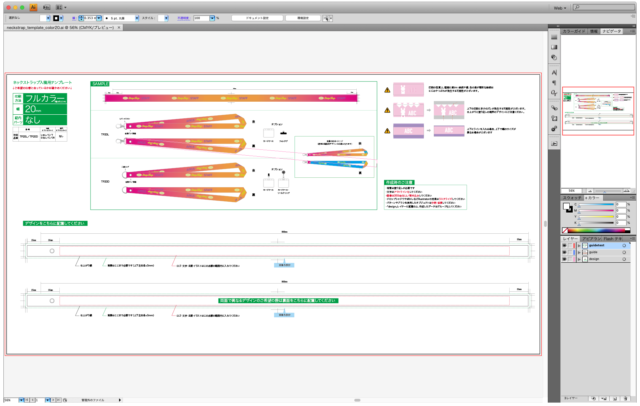
Task: Toggle lock box for guidetext layer
Action: coord(571,246)
